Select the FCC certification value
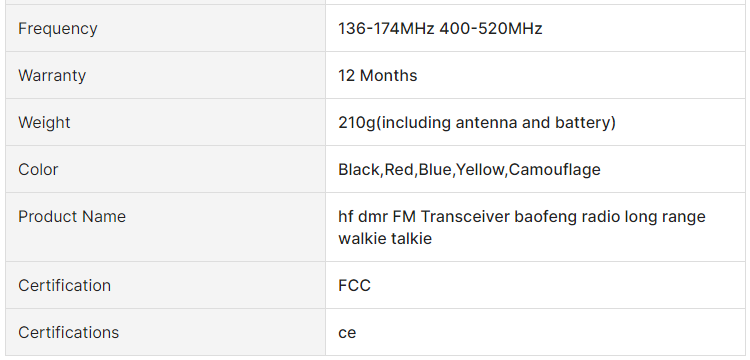 [354, 285]
